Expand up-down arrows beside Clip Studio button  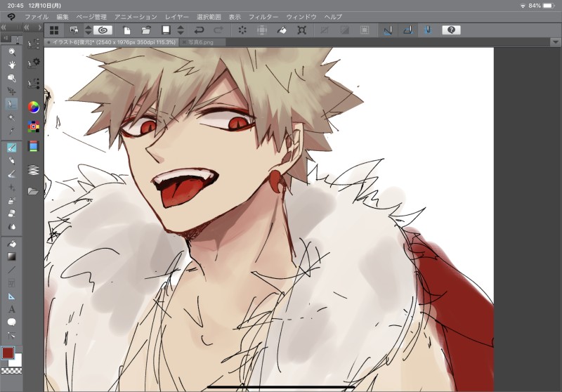tap(89, 30)
